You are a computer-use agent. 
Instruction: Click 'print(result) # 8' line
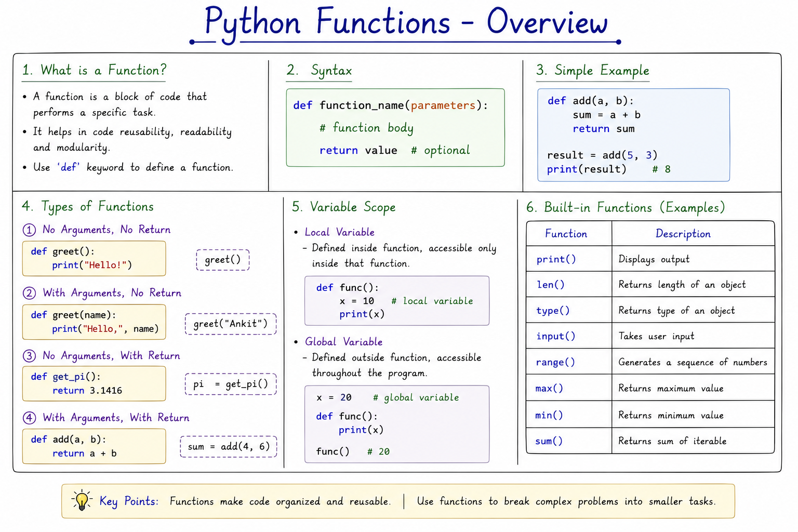[608, 169]
